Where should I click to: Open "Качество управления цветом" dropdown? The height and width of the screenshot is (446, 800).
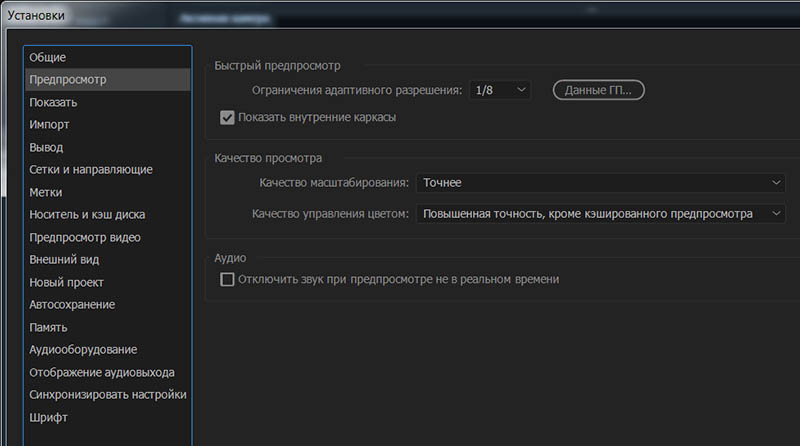click(600, 213)
